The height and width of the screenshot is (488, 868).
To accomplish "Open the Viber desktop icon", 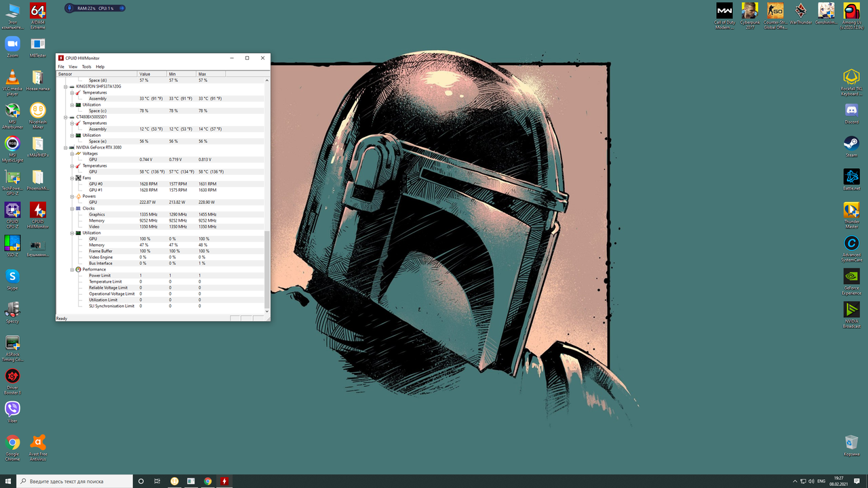I will pyautogui.click(x=12, y=413).
